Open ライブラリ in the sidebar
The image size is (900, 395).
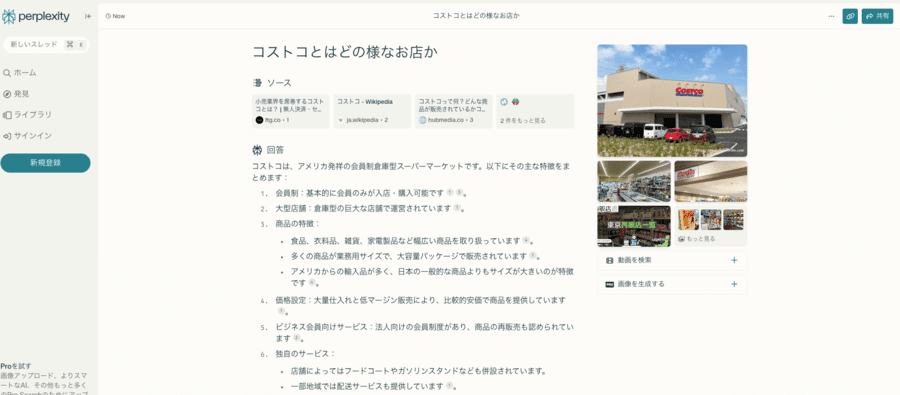click(27, 115)
